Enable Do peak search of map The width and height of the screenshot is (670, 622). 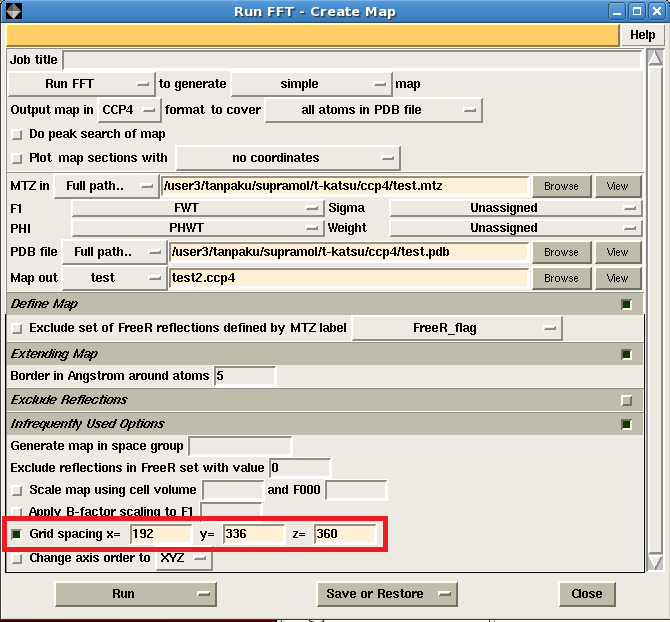17,134
